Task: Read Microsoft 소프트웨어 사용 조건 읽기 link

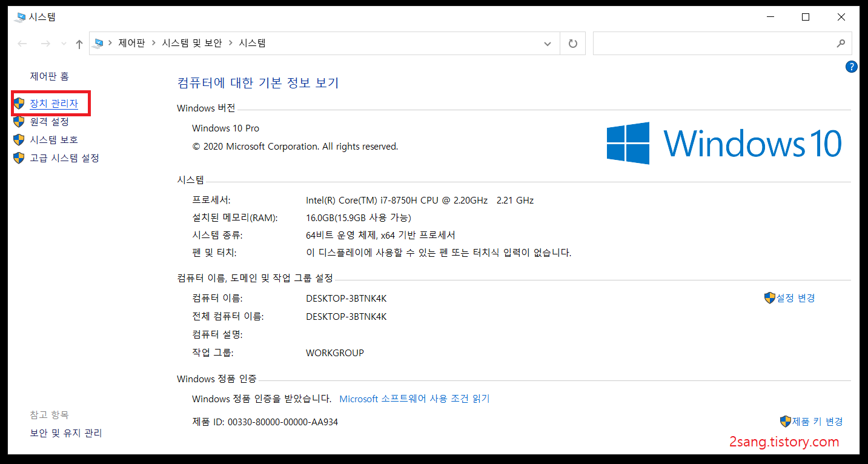Action: (x=414, y=399)
